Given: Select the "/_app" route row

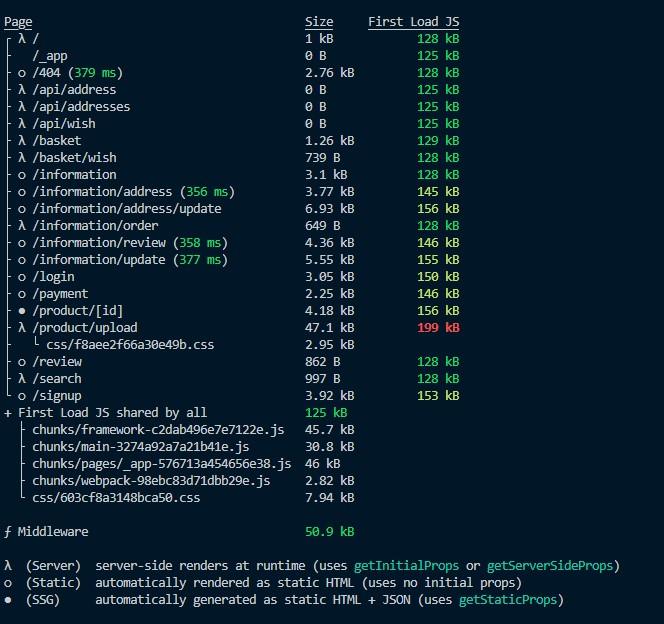Looking at the screenshot, I should (50, 56).
